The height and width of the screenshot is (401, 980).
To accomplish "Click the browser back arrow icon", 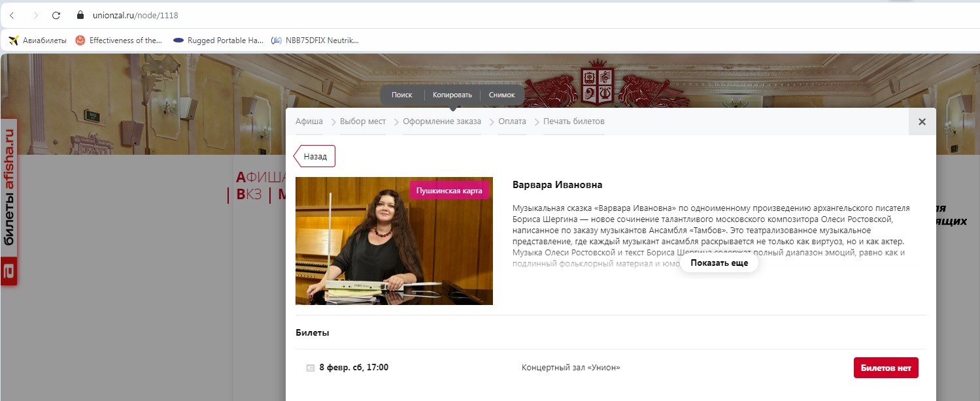I will pyautogui.click(x=12, y=15).
